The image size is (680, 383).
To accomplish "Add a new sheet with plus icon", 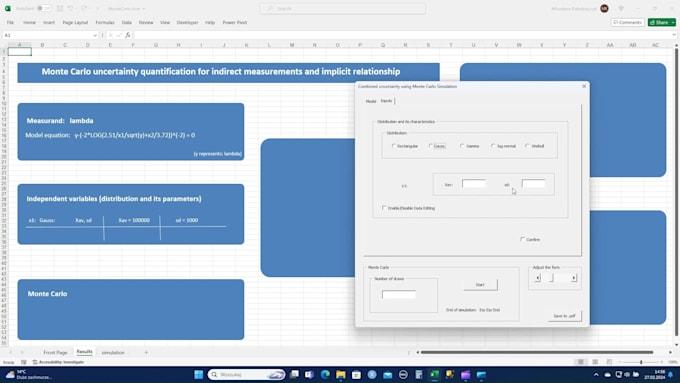I will [146, 353].
